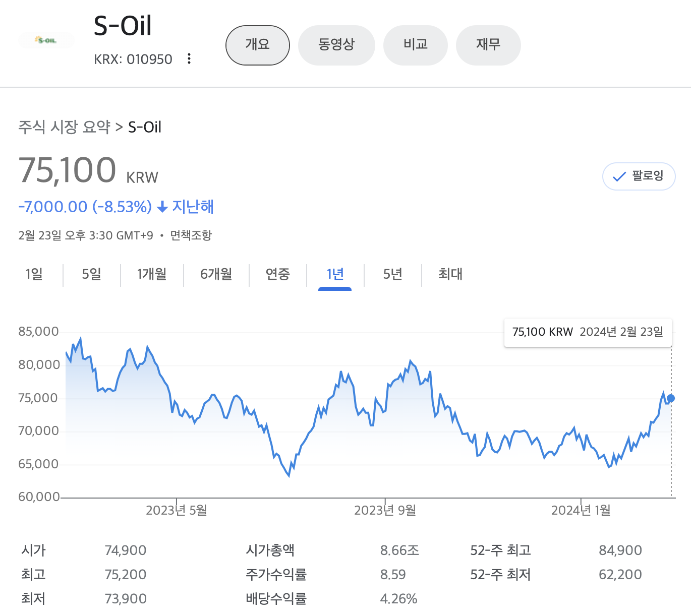Screen dimensions: 691x616
Task: Open the 재무 financials tab
Action: 488,45
